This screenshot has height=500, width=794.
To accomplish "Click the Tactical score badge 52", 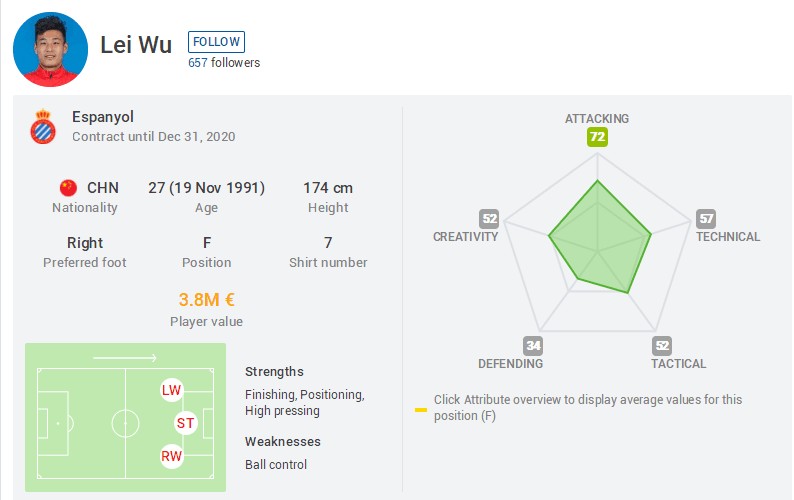I will pyautogui.click(x=661, y=346).
